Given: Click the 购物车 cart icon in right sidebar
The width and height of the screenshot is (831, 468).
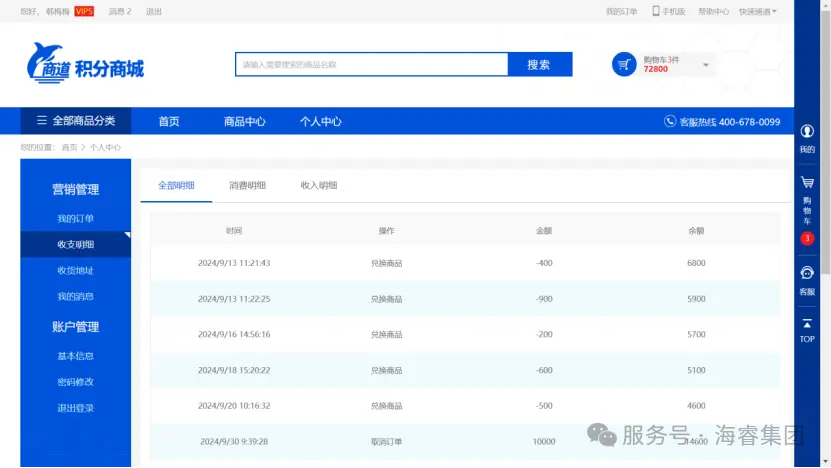Looking at the screenshot, I should coord(807,183).
